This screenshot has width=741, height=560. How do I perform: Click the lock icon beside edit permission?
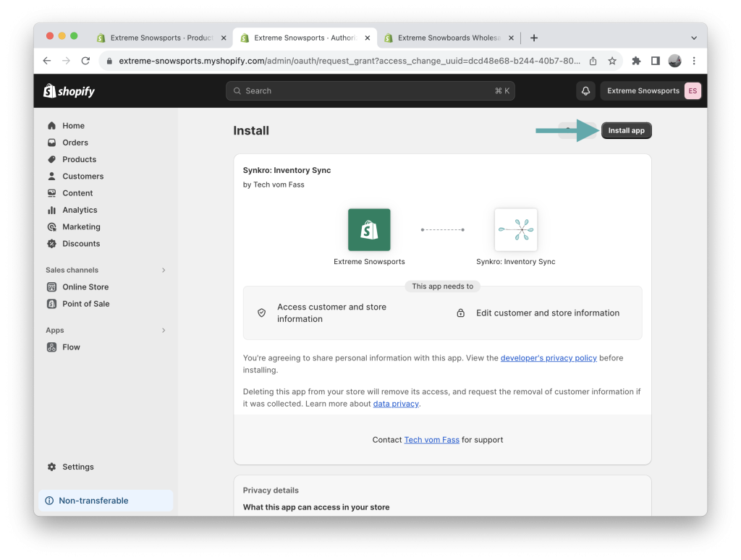[460, 313]
